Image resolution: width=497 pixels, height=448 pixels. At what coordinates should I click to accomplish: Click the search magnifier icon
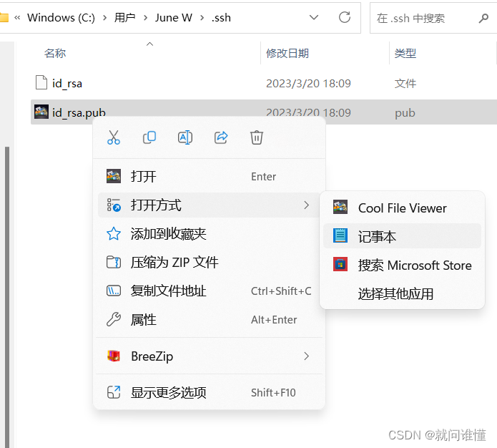pos(483,18)
